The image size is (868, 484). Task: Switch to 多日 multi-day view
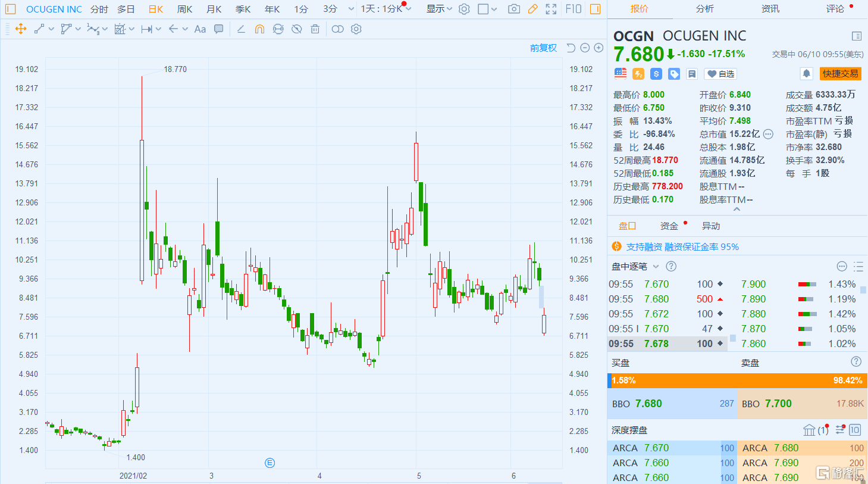(126, 9)
